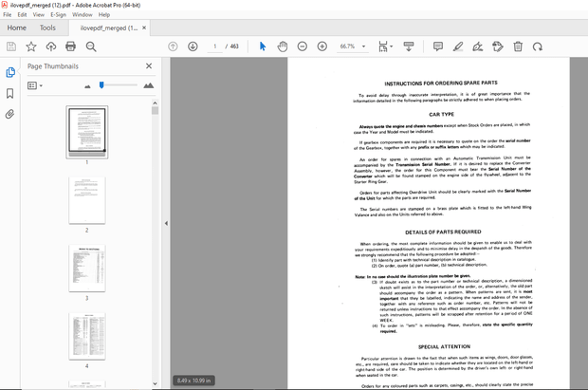588x390 pixels.
Task: Expand the page fit options arrow
Action: point(392,46)
